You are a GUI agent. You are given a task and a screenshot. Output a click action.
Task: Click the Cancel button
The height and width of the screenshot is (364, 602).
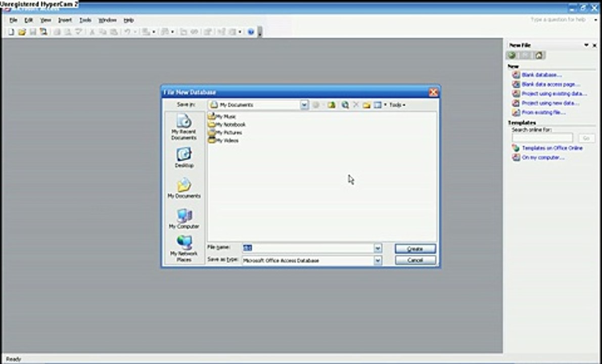[415, 260]
